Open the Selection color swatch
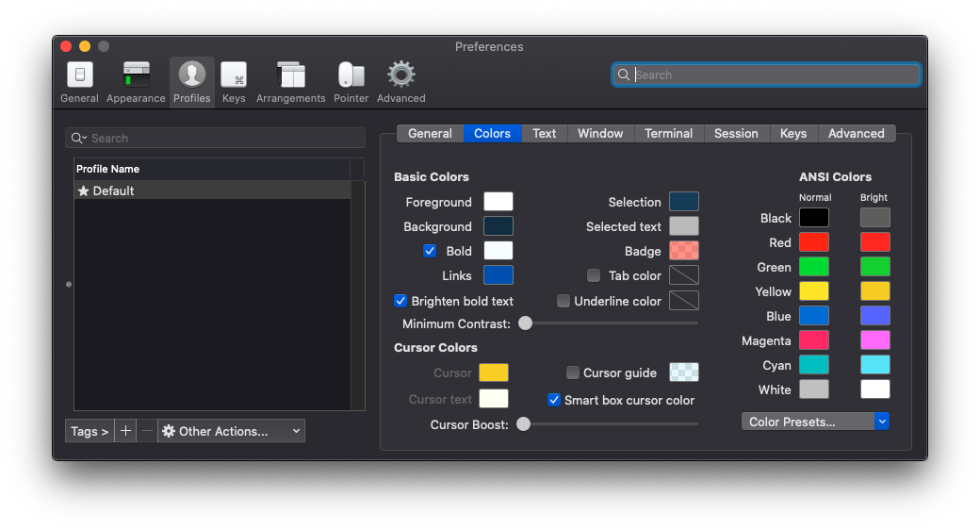The width and height of the screenshot is (980, 530). (x=684, y=202)
